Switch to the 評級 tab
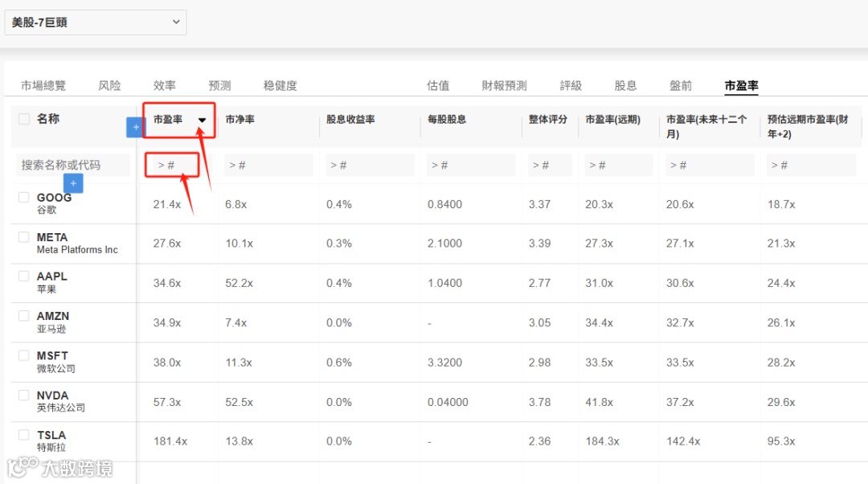The height and width of the screenshot is (484, 868). (x=571, y=85)
